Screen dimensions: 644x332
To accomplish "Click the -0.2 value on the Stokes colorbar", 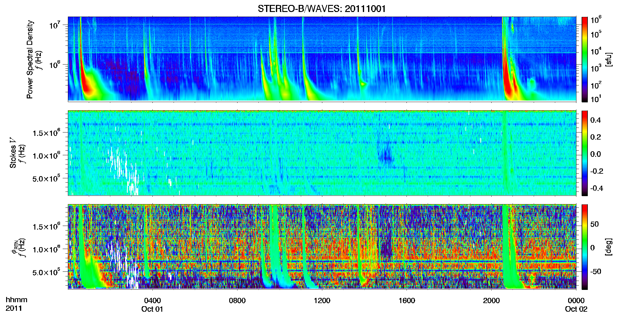I will [596, 171].
